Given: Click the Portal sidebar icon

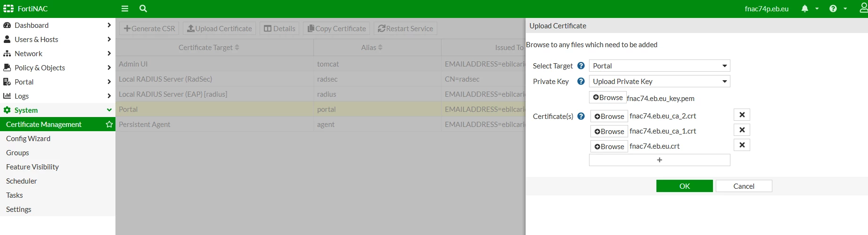Looking at the screenshot, I should tap(7, 82).
